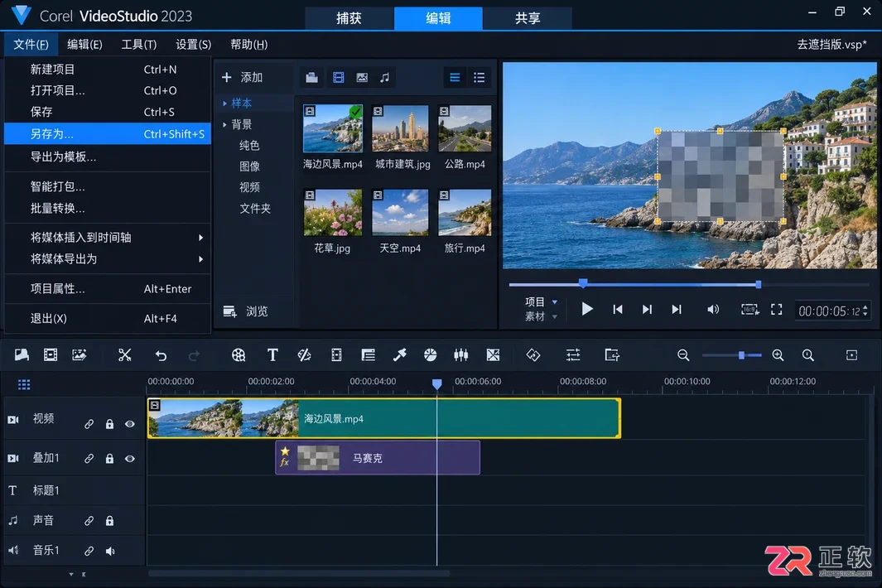This screenshot has width=882, height=588.
Task: Click the color wheel film reel icon
Action: point(239,355)
